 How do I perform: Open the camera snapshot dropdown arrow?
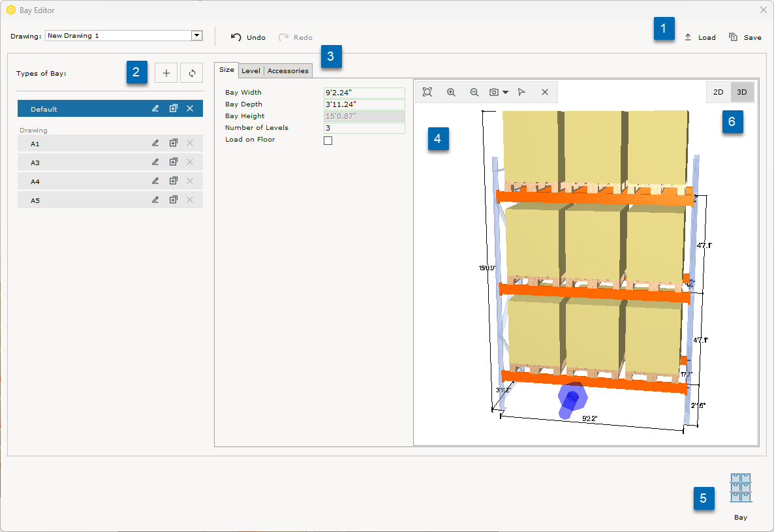click(506, 92)
